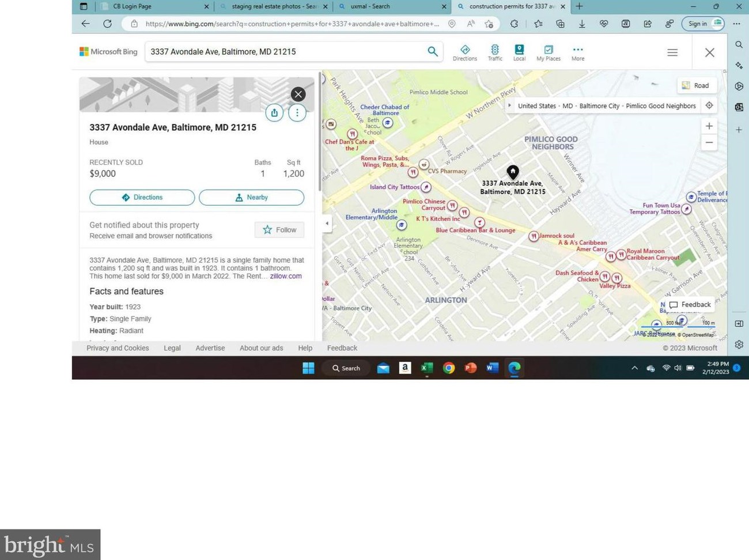Open About our ads link

[x=262, y=348]
